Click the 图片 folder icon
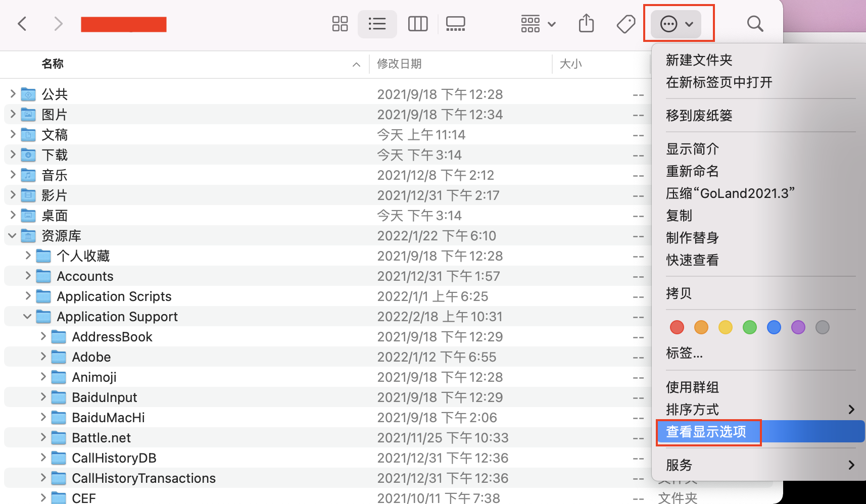Viewport: 866px width, 504px height. [x=28, y=115]
